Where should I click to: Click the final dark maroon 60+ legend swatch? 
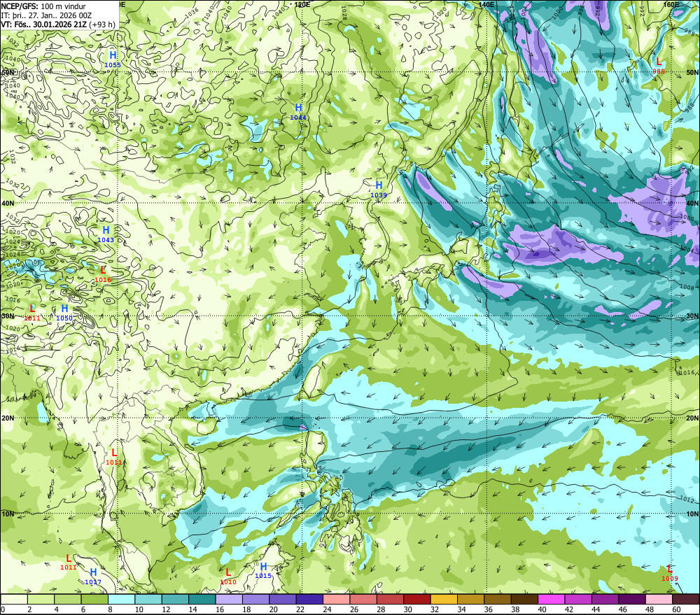point(686,599)
